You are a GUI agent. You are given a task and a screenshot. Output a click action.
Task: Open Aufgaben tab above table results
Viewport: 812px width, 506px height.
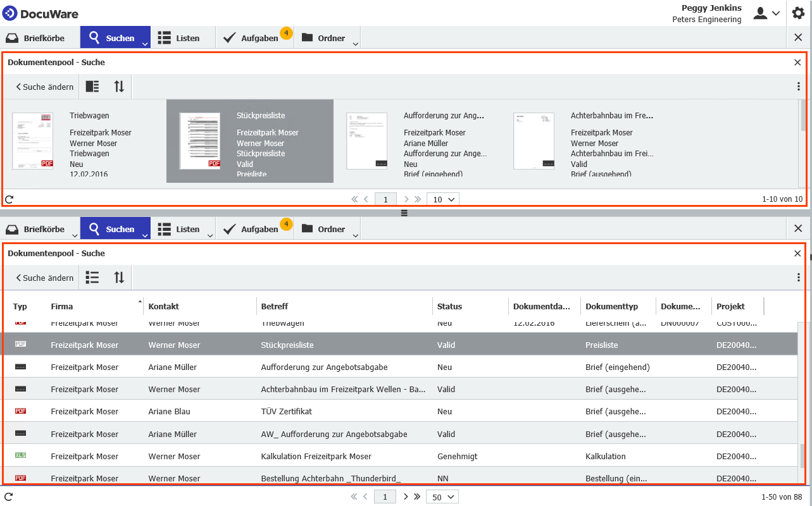pyautogui.click(x=256, y=229)
